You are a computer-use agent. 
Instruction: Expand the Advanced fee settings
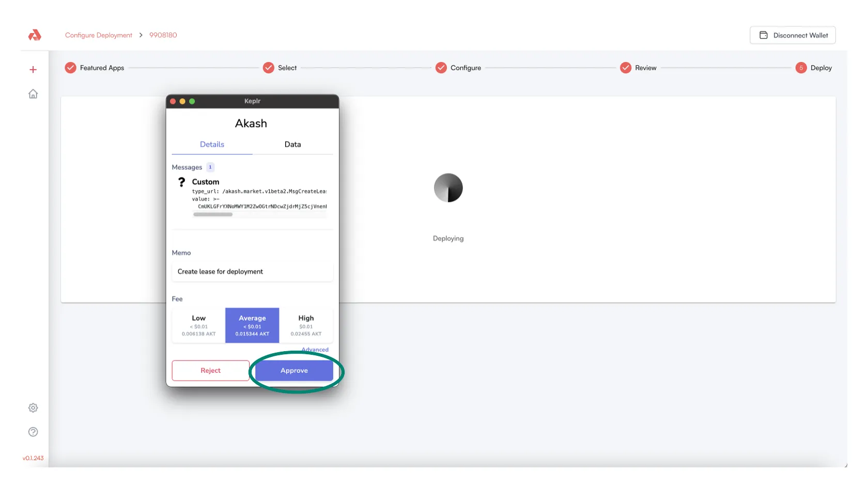tap(315, 350)
